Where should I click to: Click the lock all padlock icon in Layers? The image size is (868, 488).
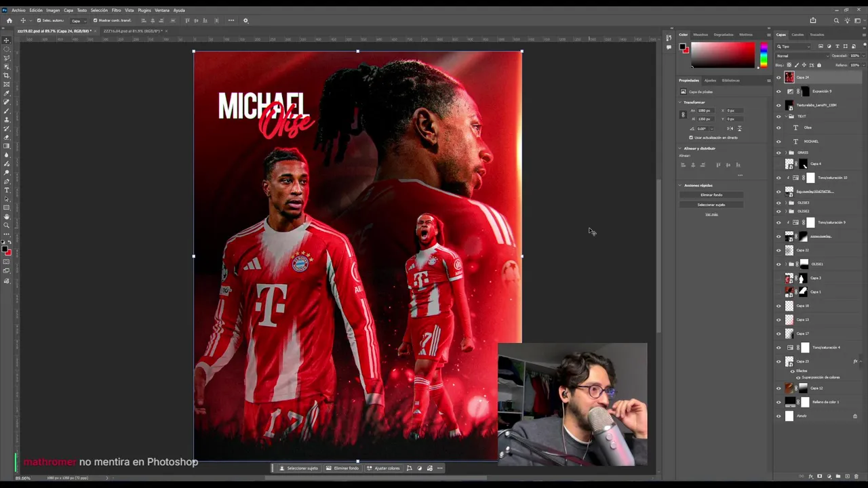[x=819, y=65]
